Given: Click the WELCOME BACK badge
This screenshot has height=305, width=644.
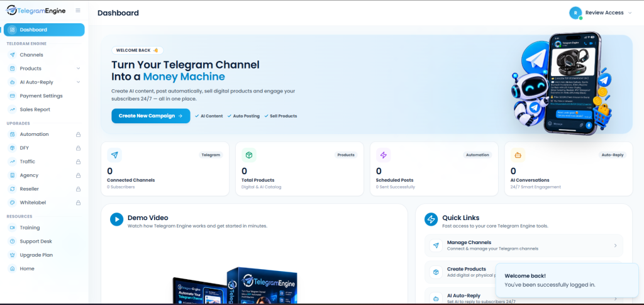Looking at the screenshot, I should tap(137, 50).
